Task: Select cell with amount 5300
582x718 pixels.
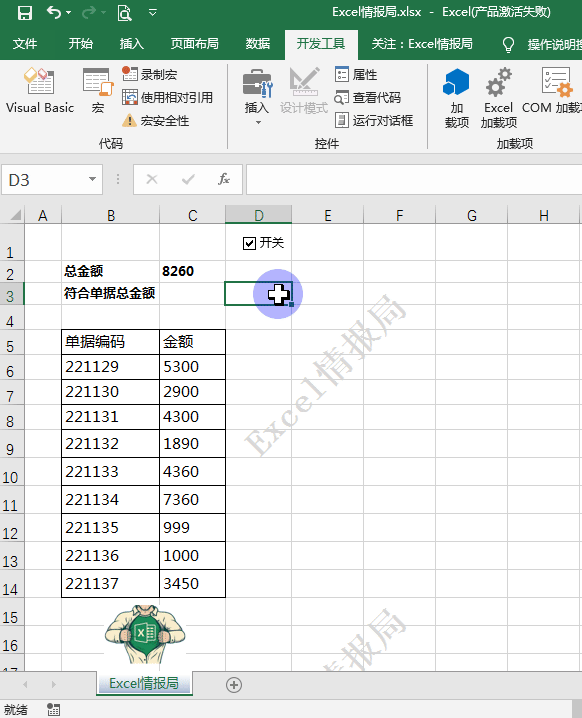Action: [192, 367]
